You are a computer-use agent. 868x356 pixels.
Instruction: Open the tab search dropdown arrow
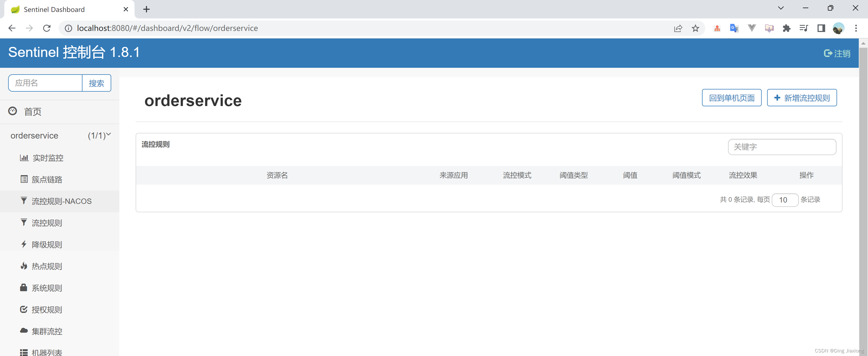[781, 8]
